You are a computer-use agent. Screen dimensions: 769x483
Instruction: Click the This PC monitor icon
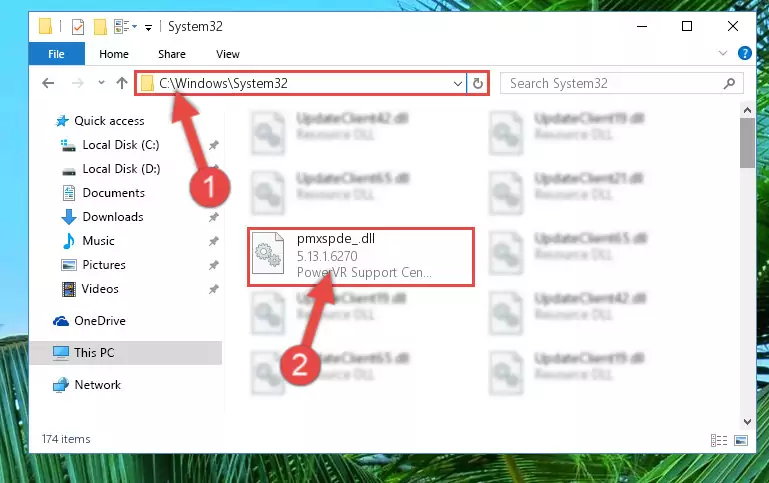tap(61, 353)
